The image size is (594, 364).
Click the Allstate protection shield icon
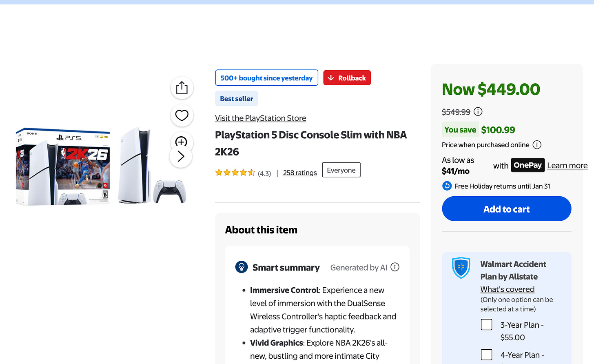[461, 268]
